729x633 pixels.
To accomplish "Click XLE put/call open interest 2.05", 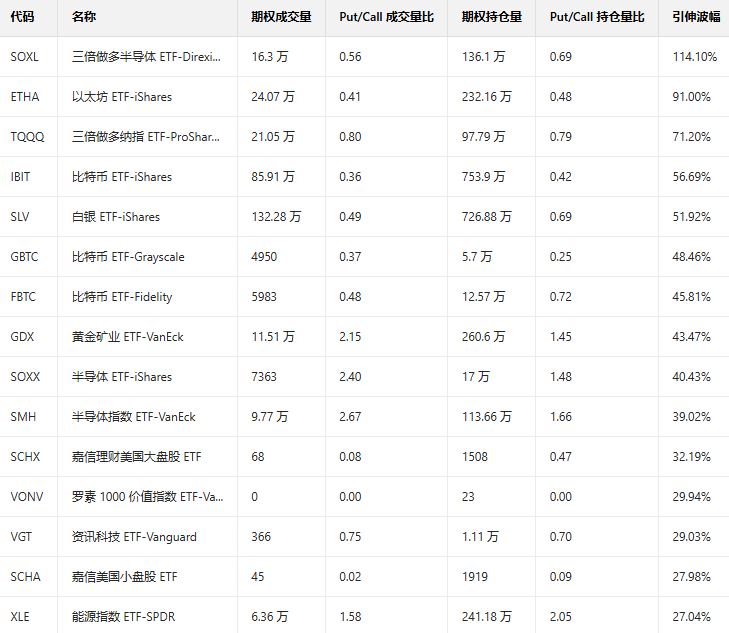I will 561,616.
